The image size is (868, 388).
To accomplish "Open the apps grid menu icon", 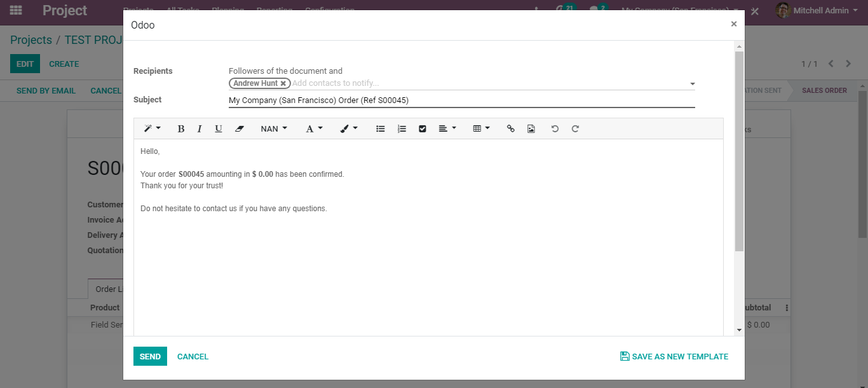I will pos(16,11).
